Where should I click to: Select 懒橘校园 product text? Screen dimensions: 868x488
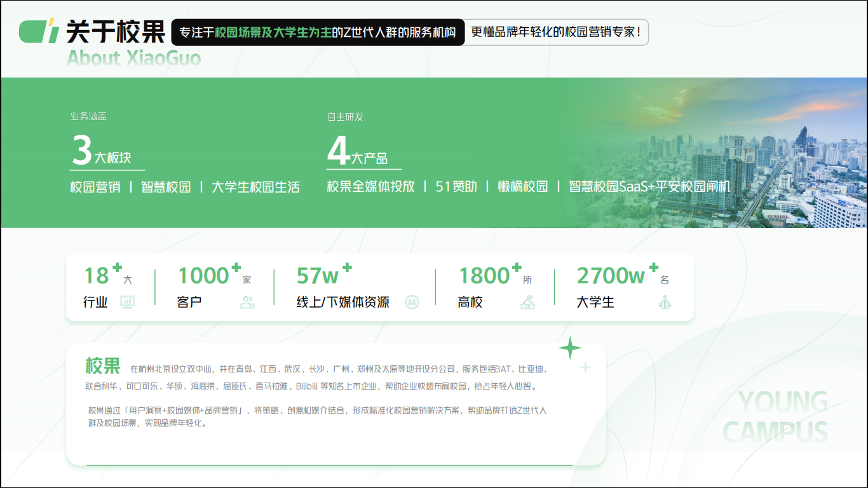(523, 186)
